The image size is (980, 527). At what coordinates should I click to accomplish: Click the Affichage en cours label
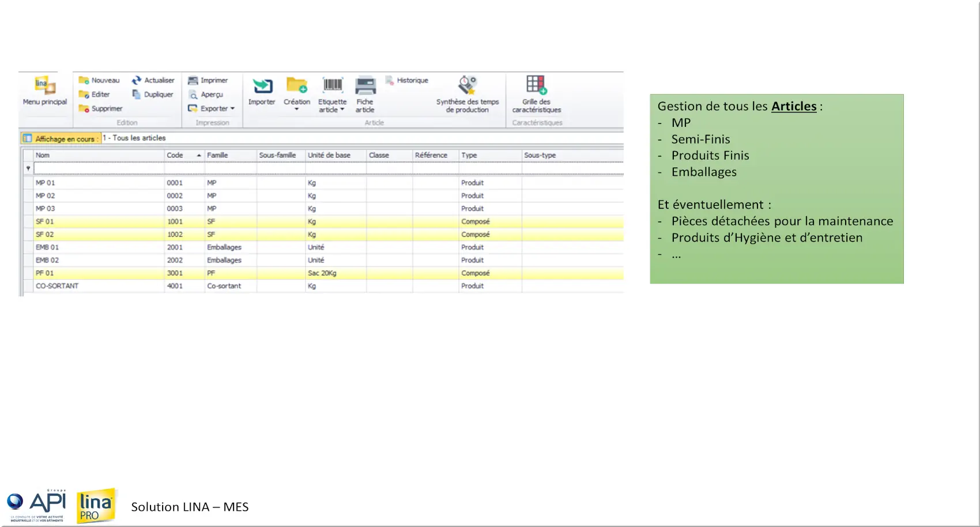(67, 139)
